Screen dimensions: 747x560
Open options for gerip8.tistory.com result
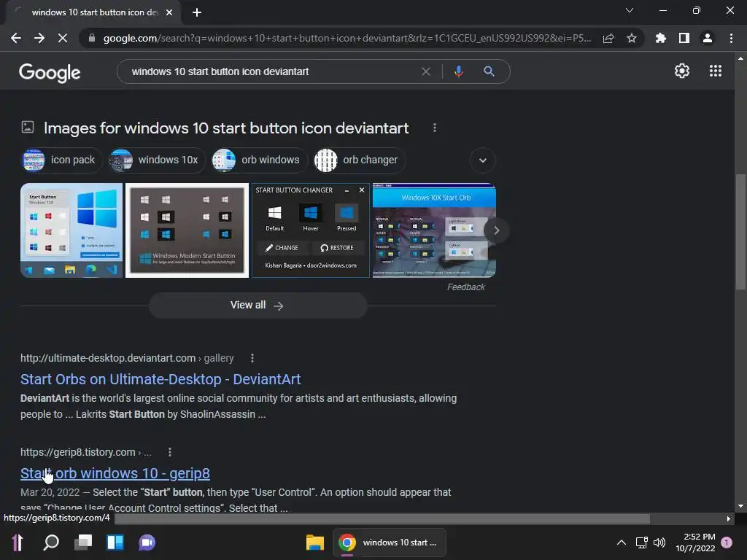click(169, 452)
